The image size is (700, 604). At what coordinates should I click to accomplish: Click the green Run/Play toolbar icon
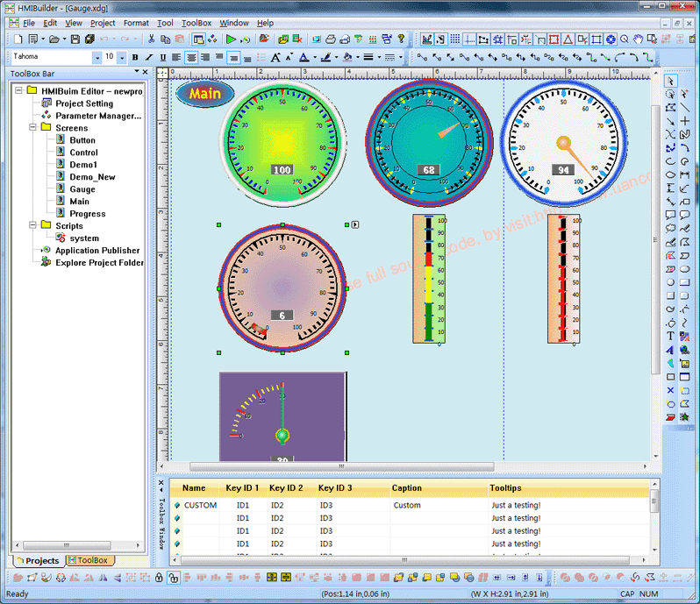(231, 39)
